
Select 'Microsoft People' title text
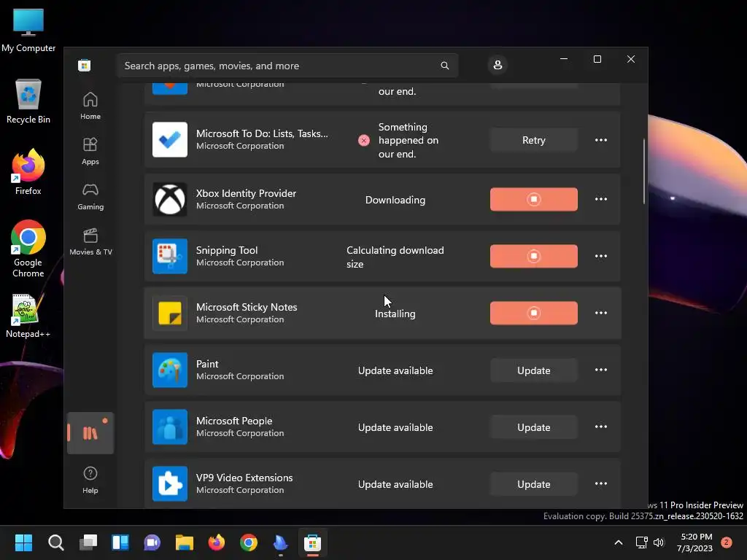click(x=234, y=421)
